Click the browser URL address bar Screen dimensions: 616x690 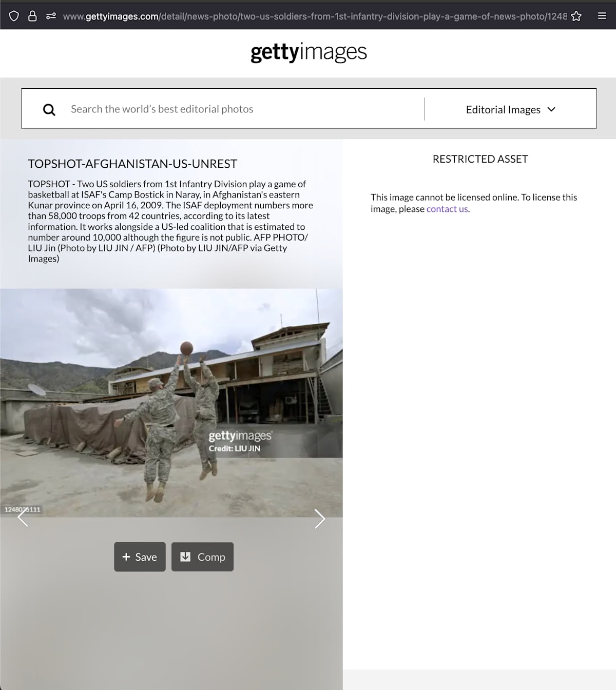[315, 16]
